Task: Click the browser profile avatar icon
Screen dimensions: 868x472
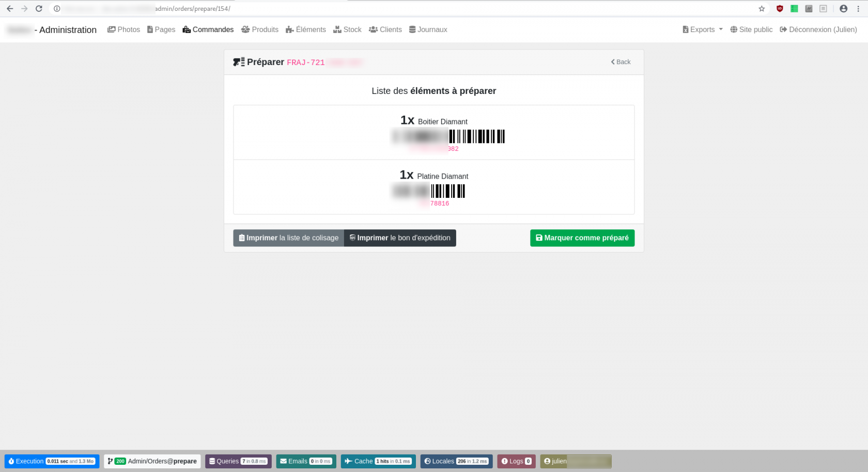Action: (844, 8)
